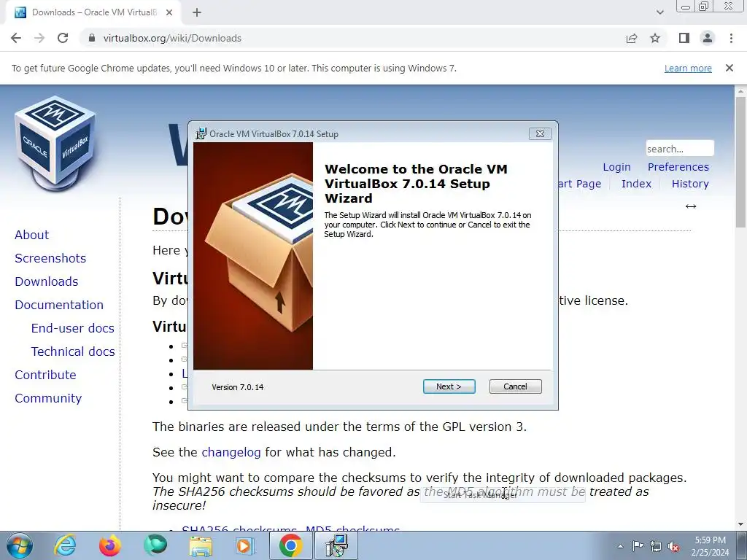Open network tray icon

pos(656,546)
